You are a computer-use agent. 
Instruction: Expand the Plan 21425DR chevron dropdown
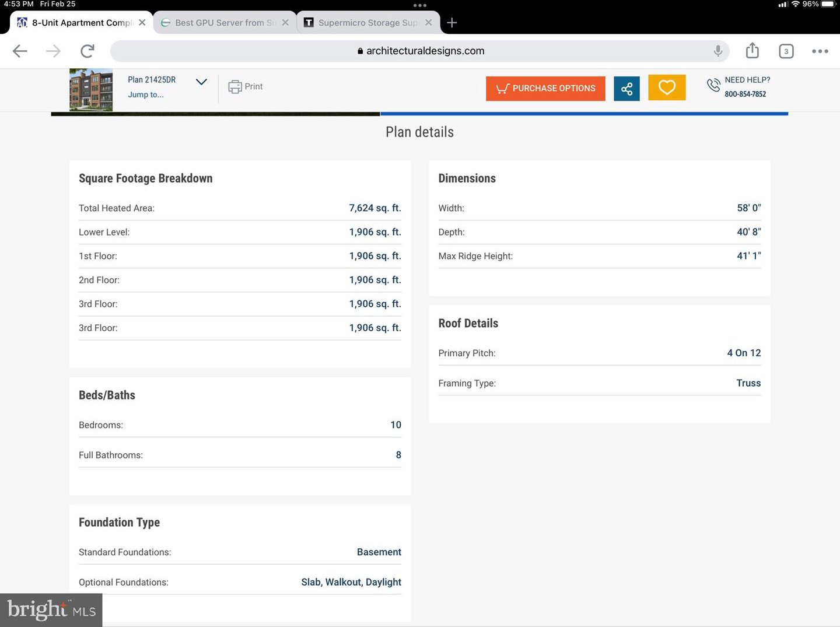click(x=201, y=82)
